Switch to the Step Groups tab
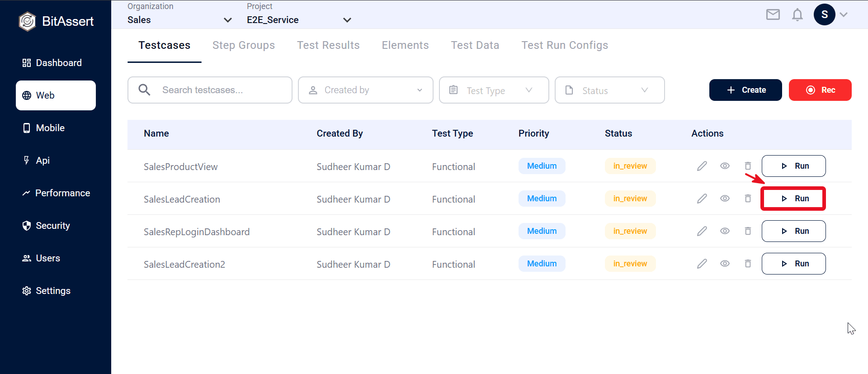 coord(244,45)
